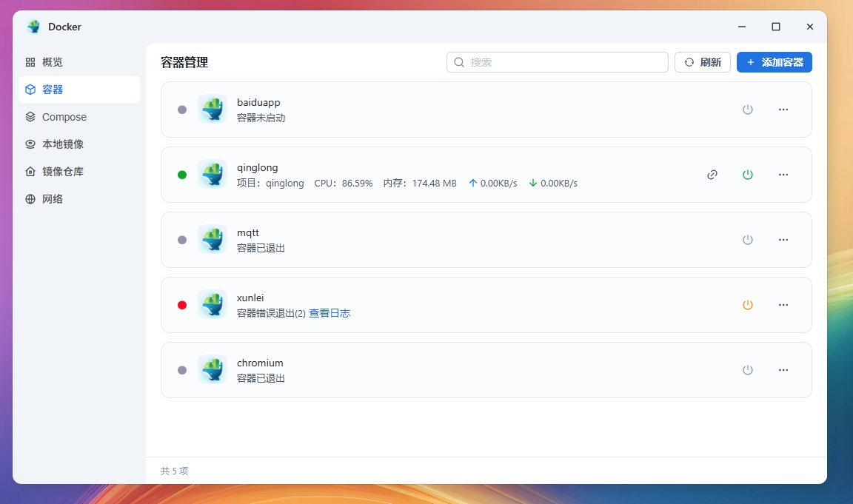Click qinglong 内存: 174.48 MB value
Viewport: 853px width, 504px height.
pyautogui.click(x=420, y=184)
